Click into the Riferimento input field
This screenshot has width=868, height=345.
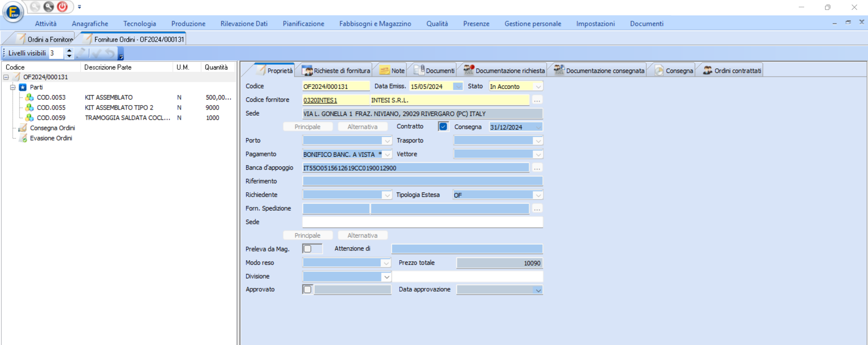point(423,181)
